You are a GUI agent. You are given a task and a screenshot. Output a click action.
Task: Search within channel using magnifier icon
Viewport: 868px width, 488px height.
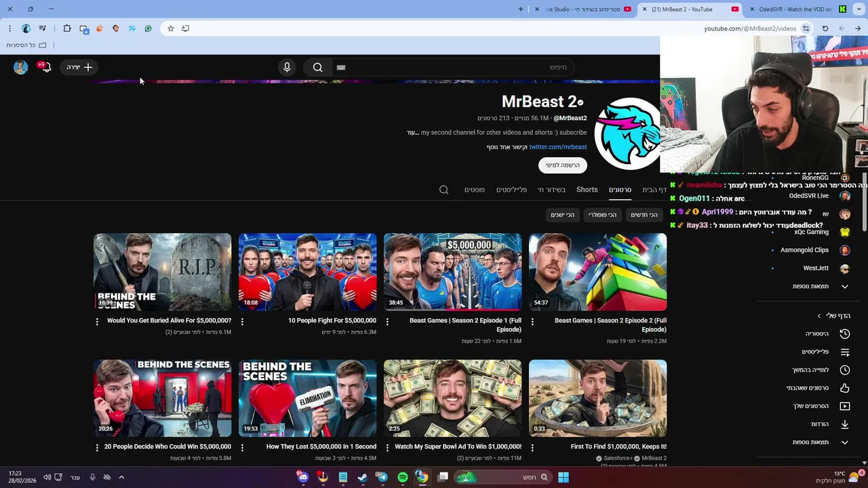[443, 190]
